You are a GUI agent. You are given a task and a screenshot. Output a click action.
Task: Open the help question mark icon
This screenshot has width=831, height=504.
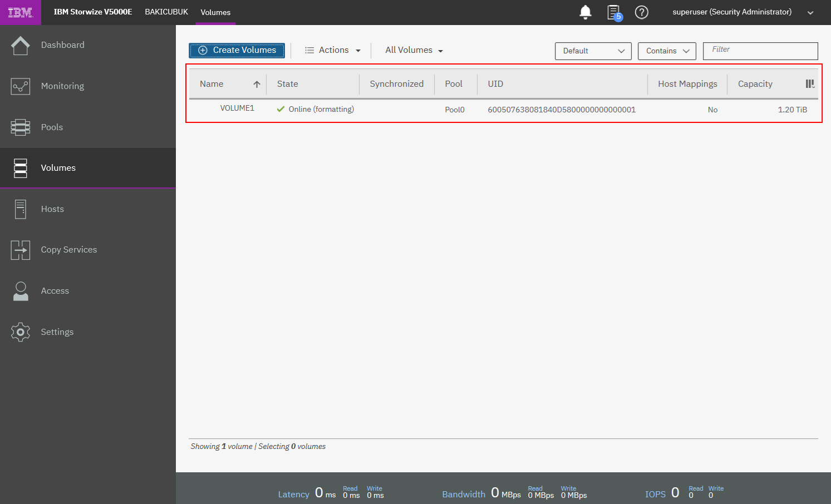tap(642, 12)
